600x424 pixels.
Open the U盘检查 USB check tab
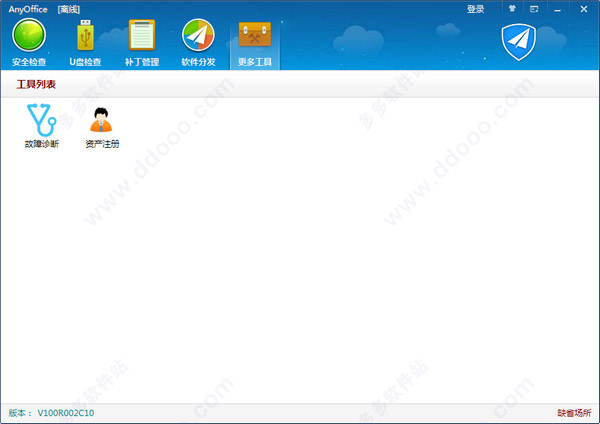[85, 43]
